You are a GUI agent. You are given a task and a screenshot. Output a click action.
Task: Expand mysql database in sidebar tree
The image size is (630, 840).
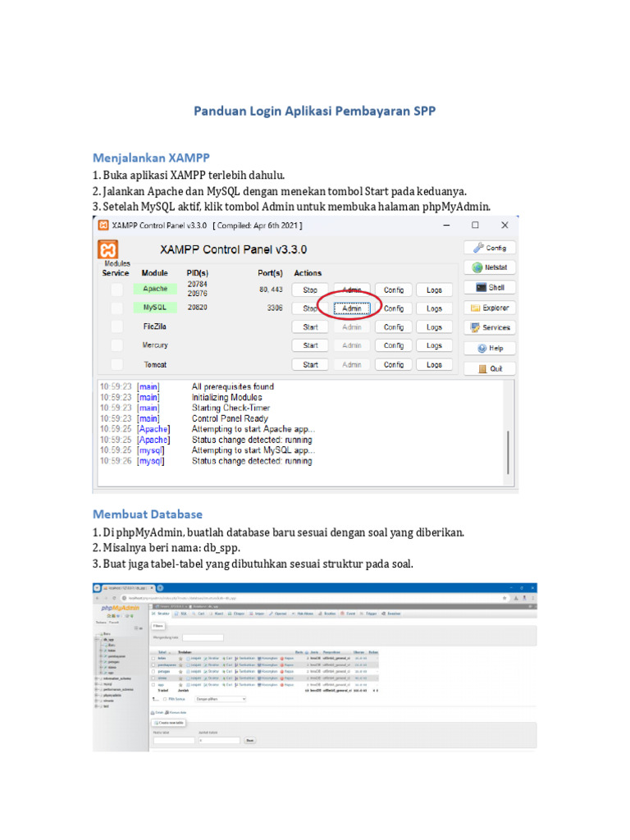pyautogui.click(x=96, y=684)
